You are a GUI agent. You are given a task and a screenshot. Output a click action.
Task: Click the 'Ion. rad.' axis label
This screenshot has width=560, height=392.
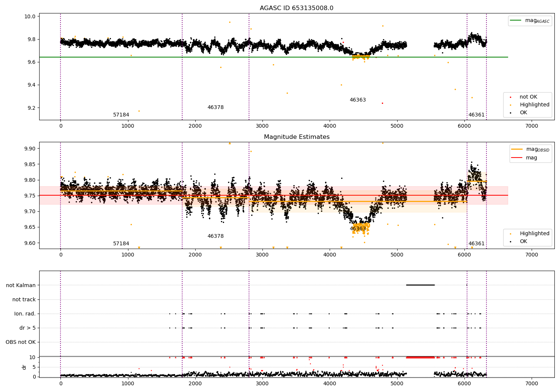[25, 314]
